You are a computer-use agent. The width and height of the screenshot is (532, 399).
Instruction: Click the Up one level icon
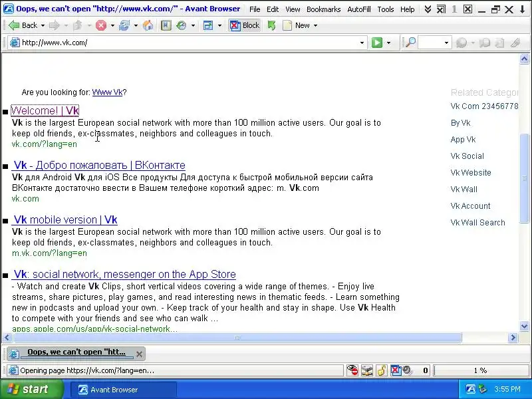click(78, 25)
